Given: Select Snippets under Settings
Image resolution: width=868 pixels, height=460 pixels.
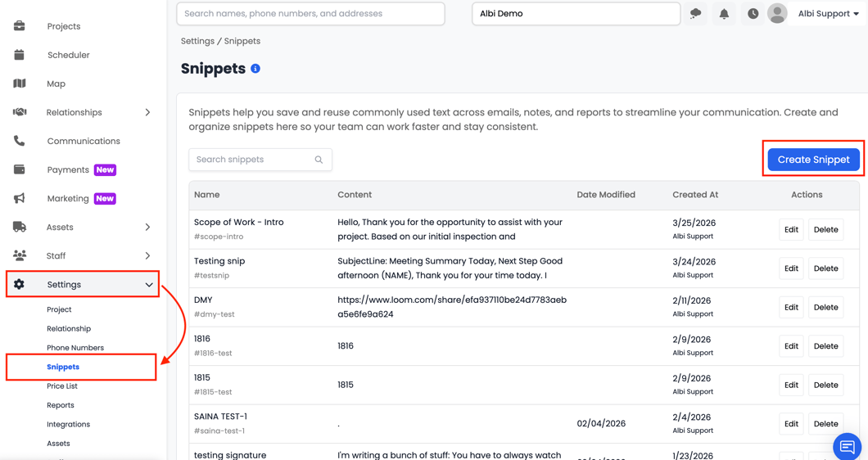Looking at the screenshot, I should 63,367.
